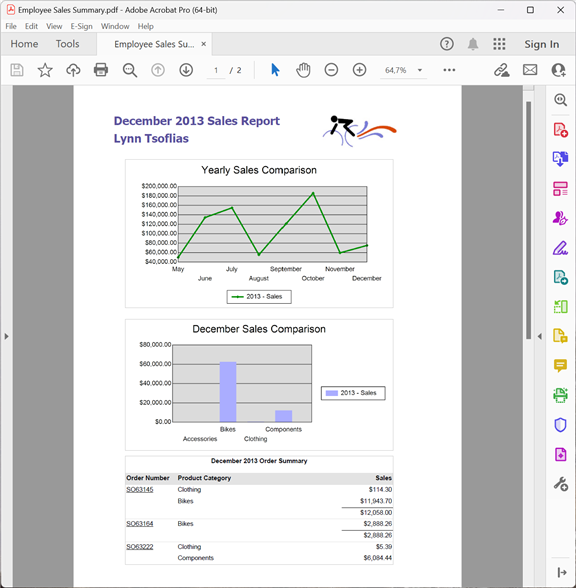Open the Request E-signatures tool

pyautogui.click(x=560, y=218)
